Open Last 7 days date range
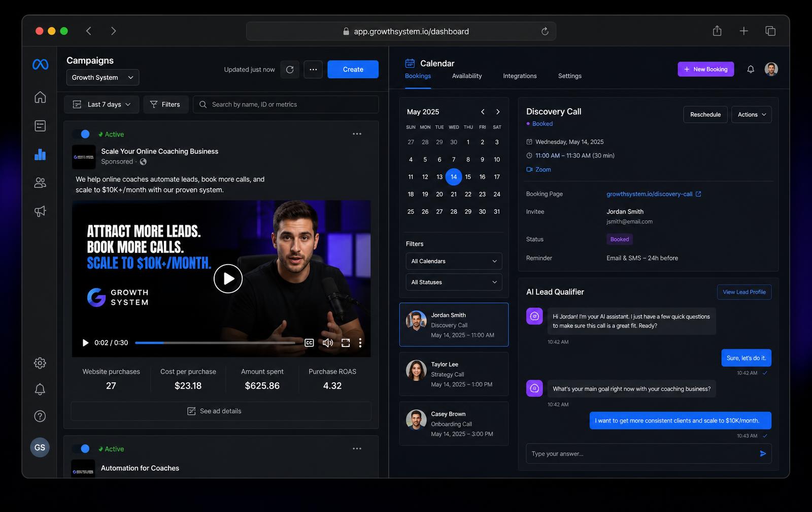This screenshot has width=812, height=512. point(101,105)
